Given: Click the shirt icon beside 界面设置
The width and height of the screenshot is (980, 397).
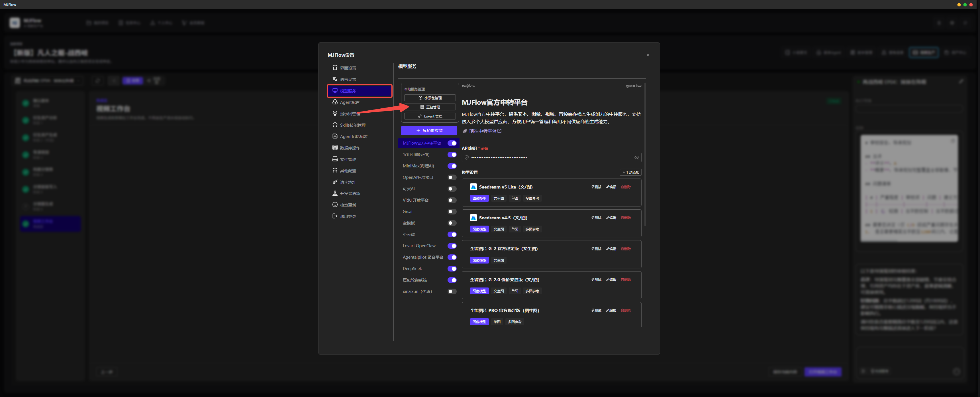Looking at the screenshot, I should 335,68.
